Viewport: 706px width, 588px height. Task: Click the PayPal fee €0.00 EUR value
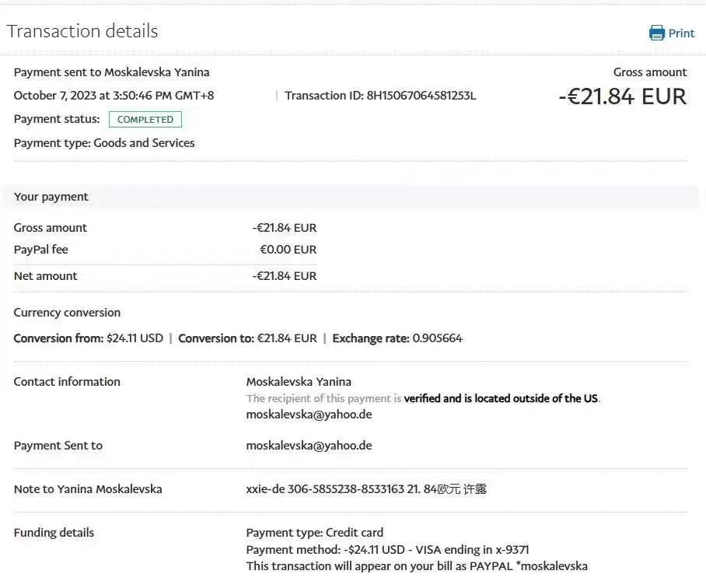point(288,250)
